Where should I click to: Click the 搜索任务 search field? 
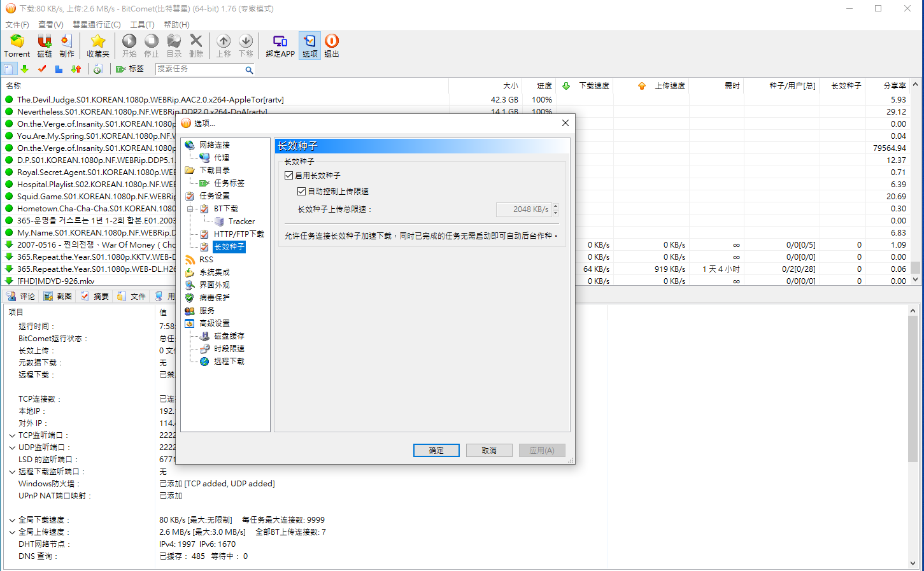(199, 69)
